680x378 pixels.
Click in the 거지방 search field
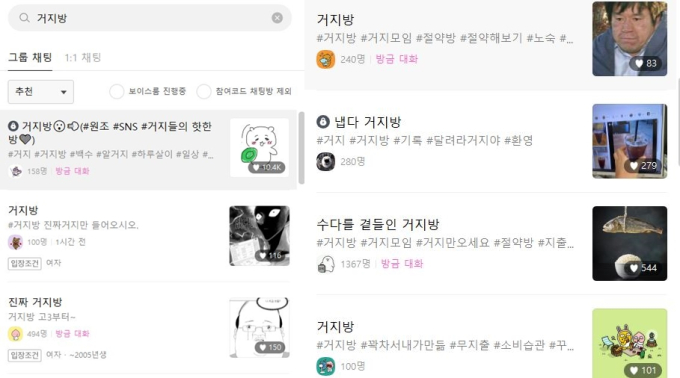click(150, 18)
